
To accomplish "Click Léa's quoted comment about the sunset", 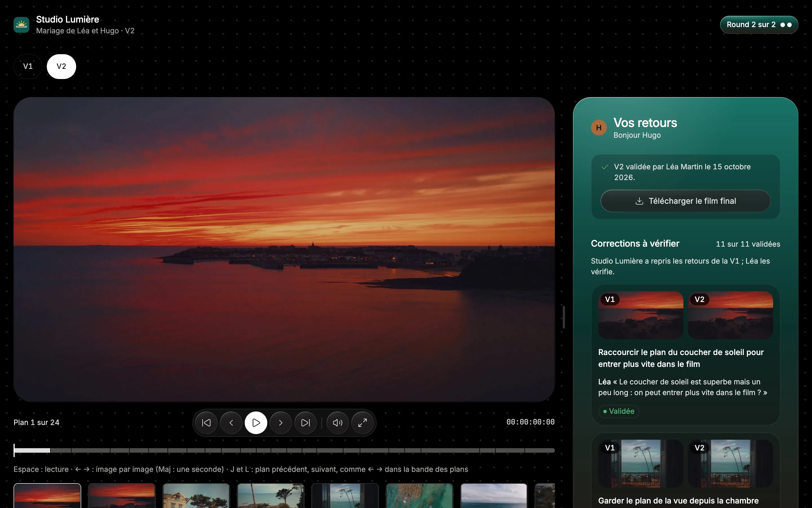I will (683, 387).
